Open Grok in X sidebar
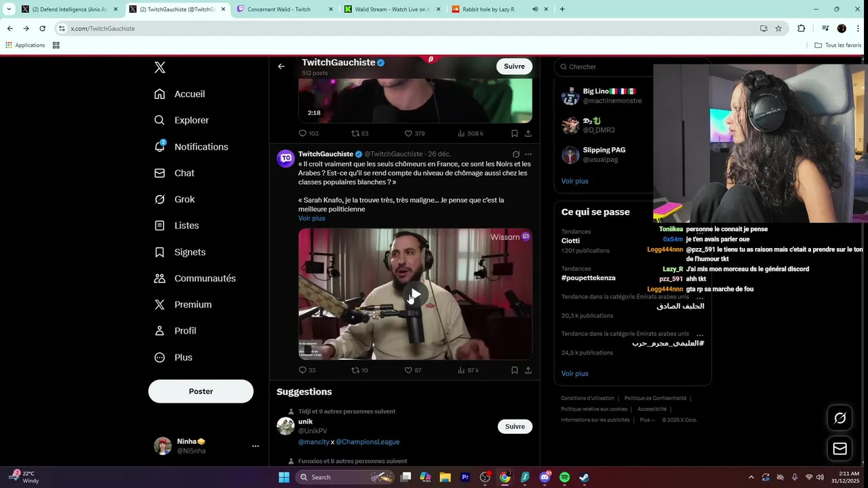 click(174, 199)
